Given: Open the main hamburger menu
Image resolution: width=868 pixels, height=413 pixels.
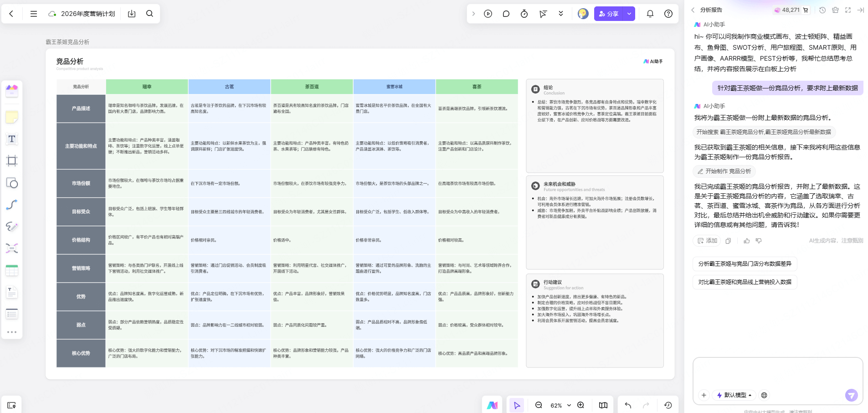Looking at the screenshot, I should 34,14.
